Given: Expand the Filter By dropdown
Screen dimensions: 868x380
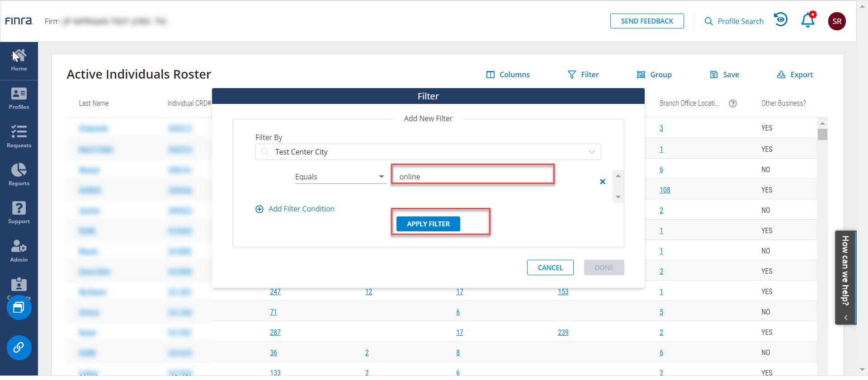Looking at the screenshot, I should click(x=591, y=152).
